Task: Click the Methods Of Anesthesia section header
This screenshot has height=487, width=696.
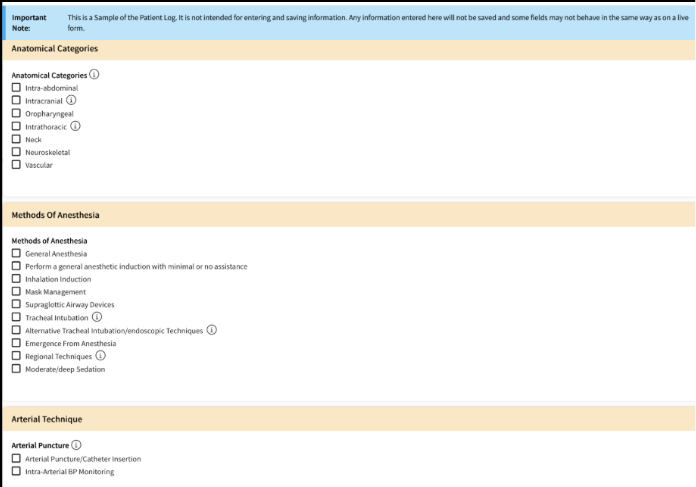Action: [349, 215]
